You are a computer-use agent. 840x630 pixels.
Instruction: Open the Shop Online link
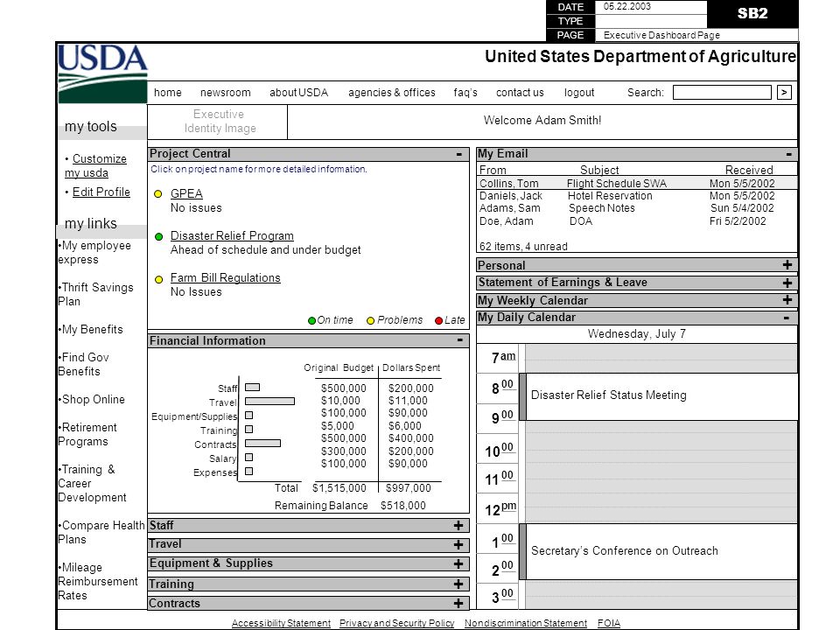(x=92, y=400)
